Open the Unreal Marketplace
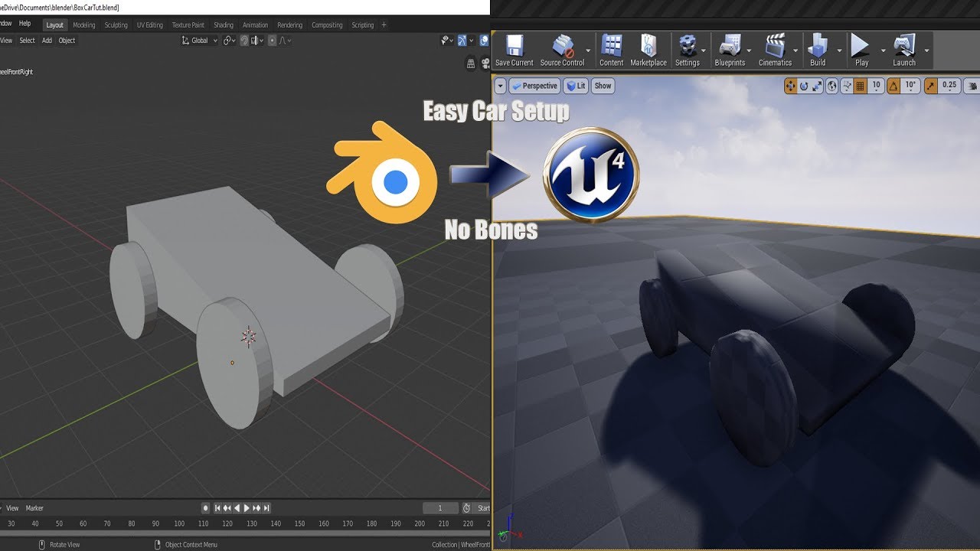 tap(648, 51)
